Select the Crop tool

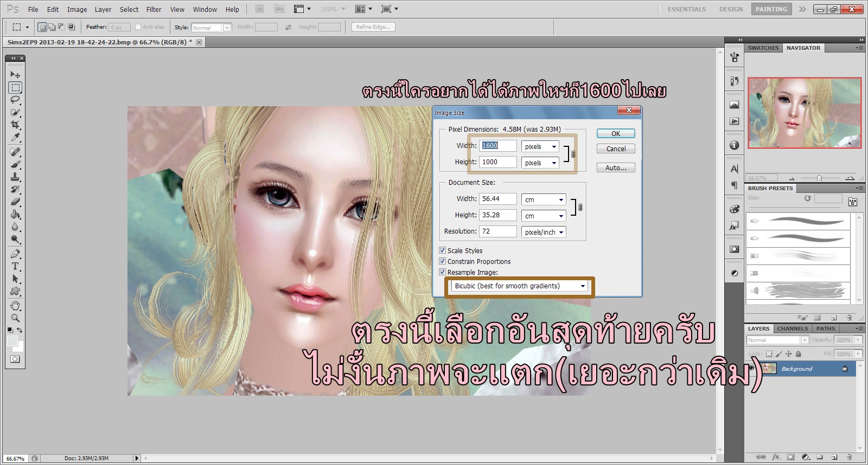(x=15, y=125)
